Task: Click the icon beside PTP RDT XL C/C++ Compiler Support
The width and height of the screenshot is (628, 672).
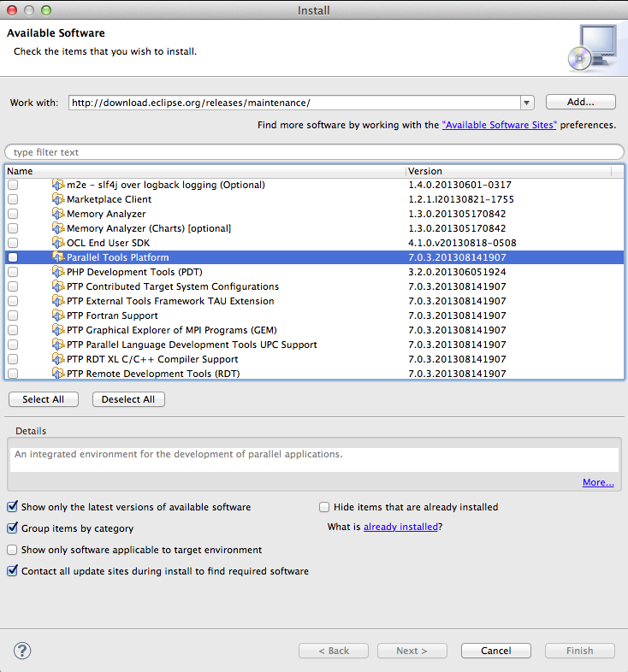Action: click(x=58, y=359)
